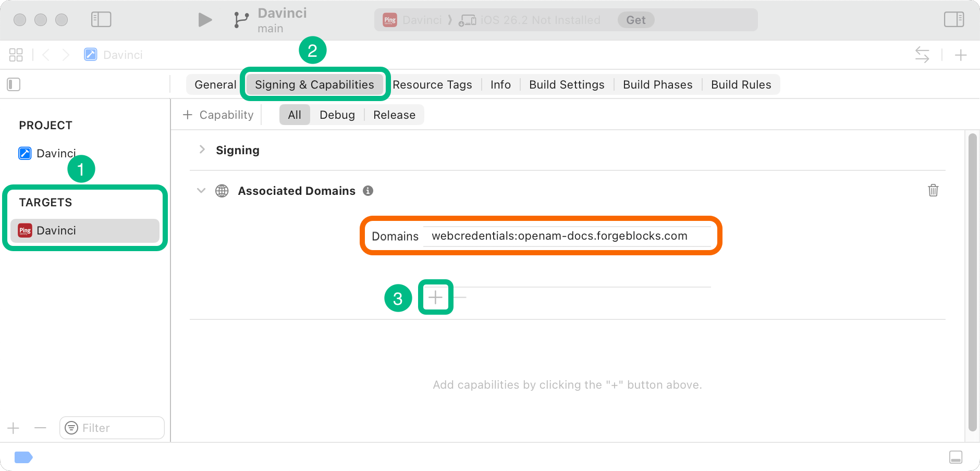Switch to the Debug capability filter

point(337,115)
